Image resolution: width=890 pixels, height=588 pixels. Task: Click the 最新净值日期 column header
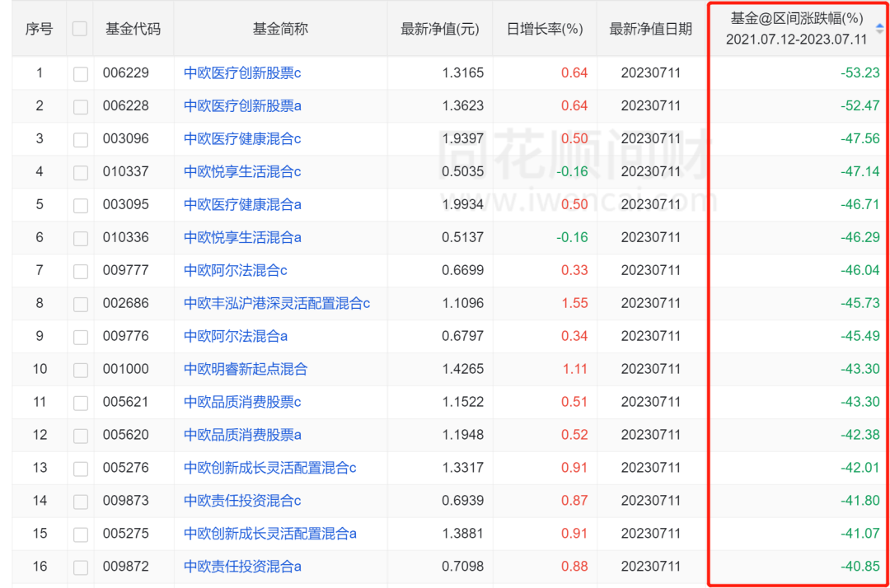pyautogui.click(x=650, y=29)
